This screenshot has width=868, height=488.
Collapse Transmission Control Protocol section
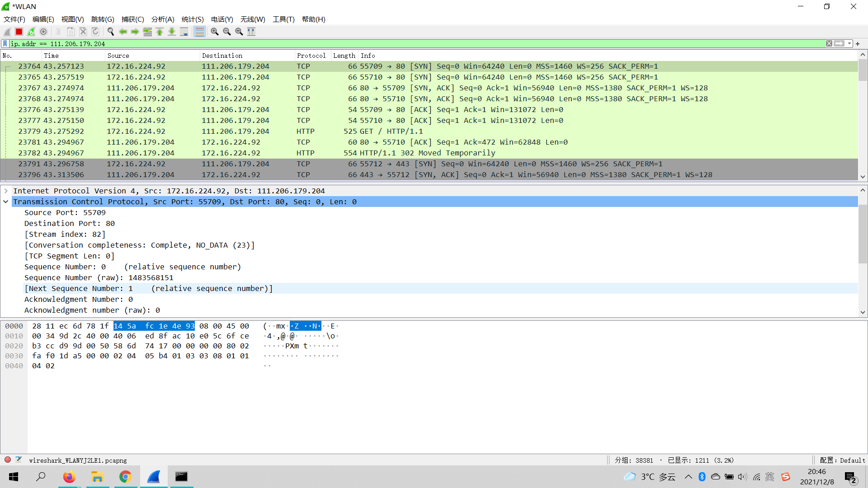[6, 202]
